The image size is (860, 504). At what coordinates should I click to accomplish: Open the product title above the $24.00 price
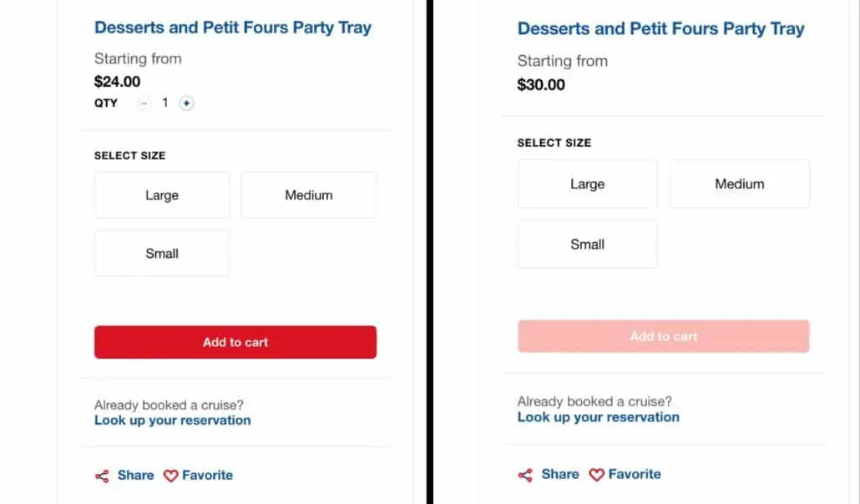(233, 28)
